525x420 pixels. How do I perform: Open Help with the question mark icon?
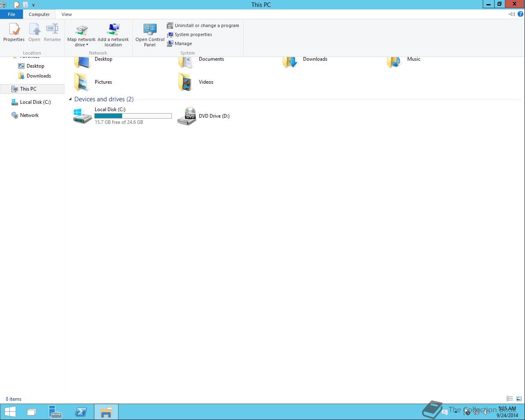[520, 14]
